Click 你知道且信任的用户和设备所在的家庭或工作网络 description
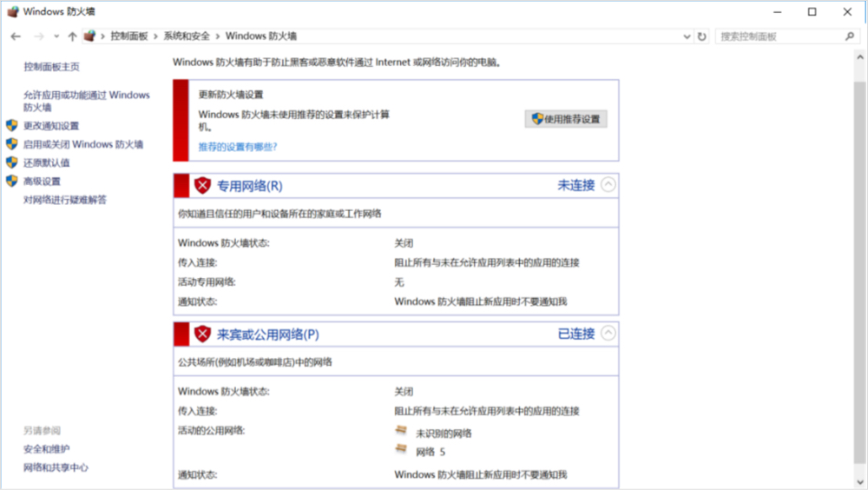The width and height of the screenshot is (868, 490). point(279,214)
